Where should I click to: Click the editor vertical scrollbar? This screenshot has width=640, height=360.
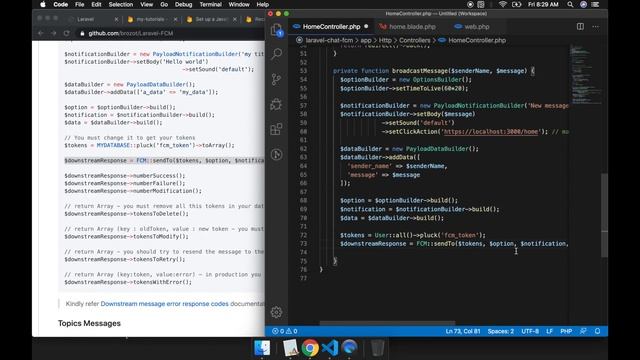tap(604, 216)
